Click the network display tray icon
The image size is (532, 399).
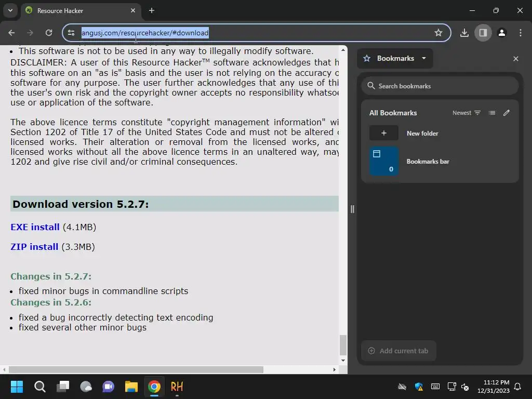451,387
